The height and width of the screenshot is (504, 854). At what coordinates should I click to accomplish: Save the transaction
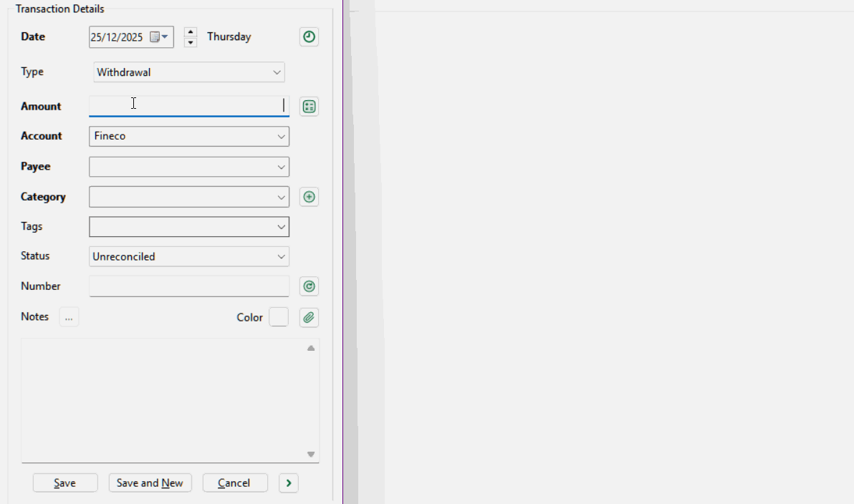coord(64,483)
